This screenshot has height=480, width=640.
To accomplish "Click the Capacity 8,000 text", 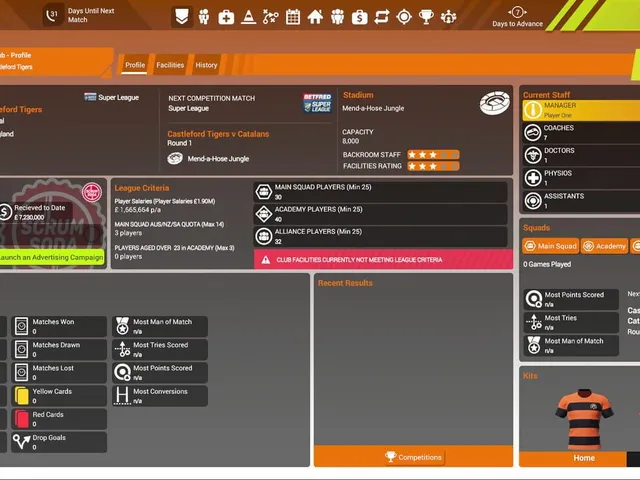I will coord(358,136).
